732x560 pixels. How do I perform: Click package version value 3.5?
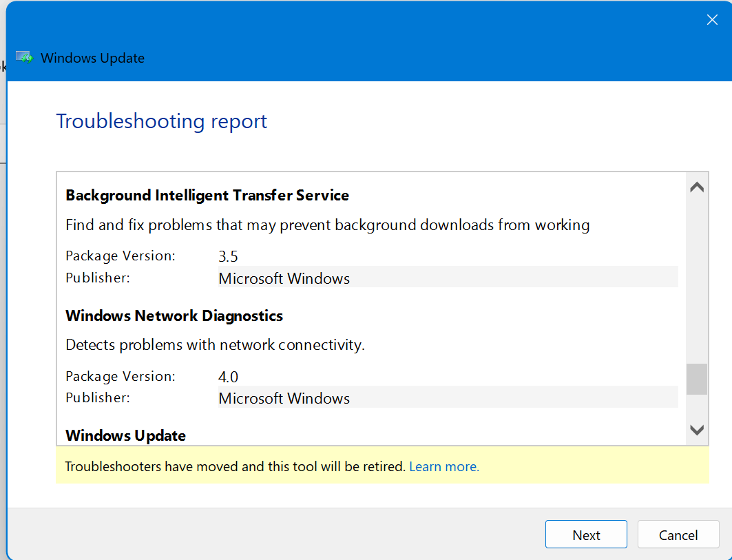click(x=228, y=256)
